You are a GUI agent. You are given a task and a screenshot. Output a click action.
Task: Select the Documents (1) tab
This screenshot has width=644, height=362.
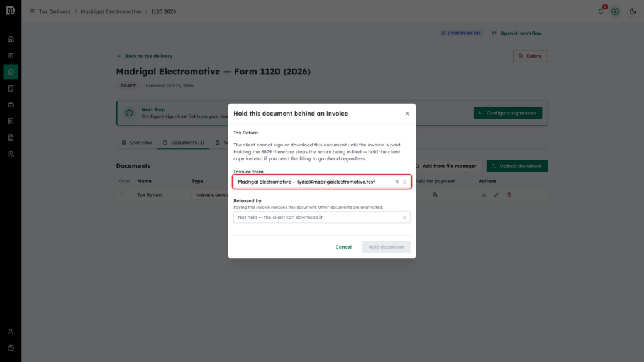[183, 143]
